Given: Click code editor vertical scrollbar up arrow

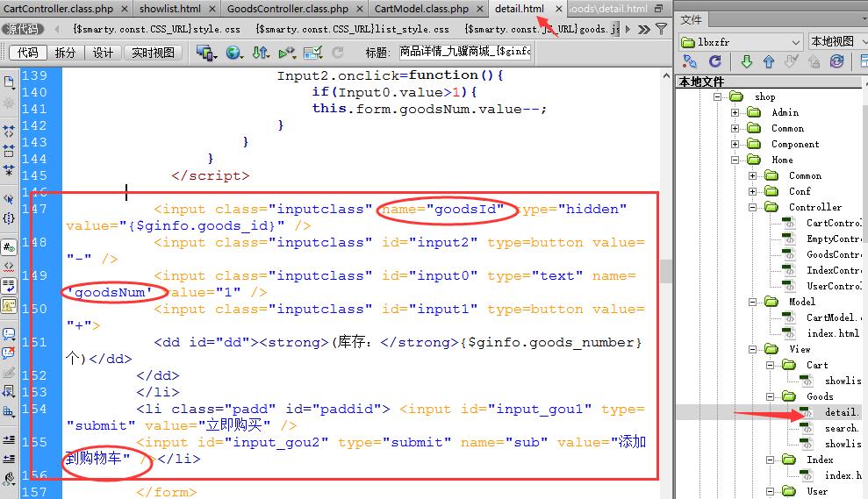Looking at the screenshot, I should point(666,75).
